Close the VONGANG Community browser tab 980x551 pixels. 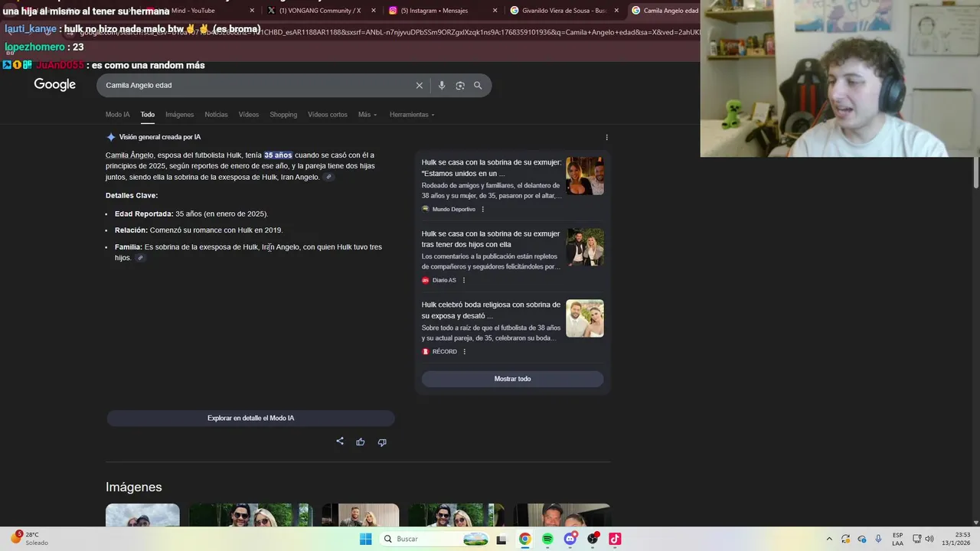click(374, 11)
